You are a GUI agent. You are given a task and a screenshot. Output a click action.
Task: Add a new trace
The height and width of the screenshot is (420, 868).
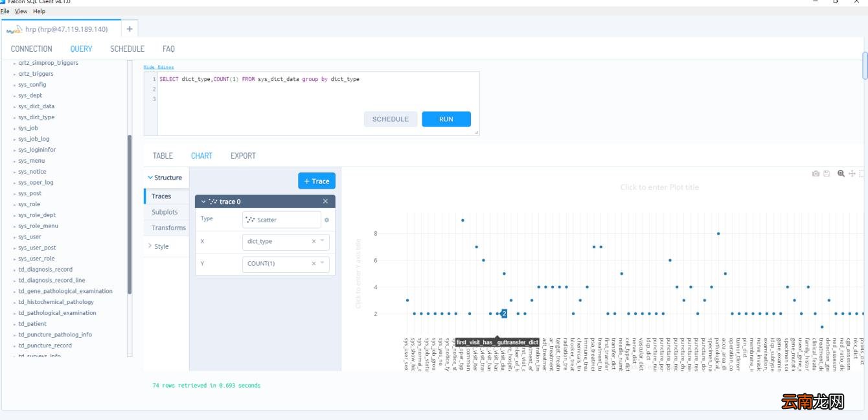[317, 181]
